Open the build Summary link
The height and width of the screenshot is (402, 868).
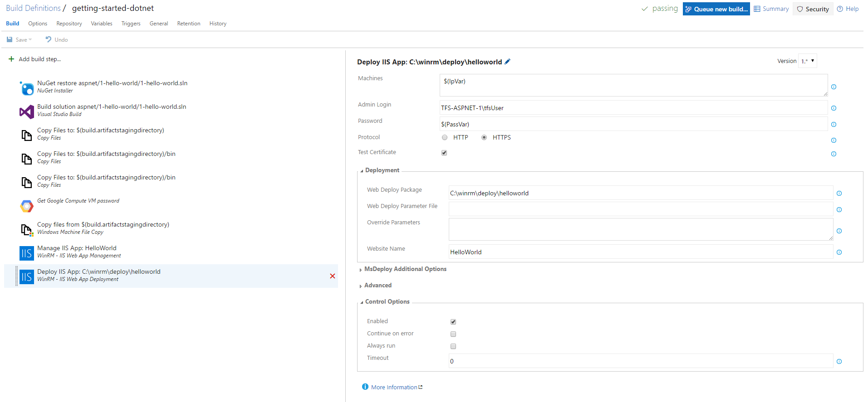click(771, 9)
